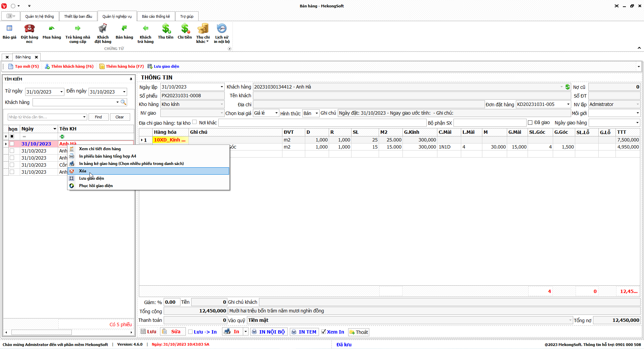Open the Báo giá quotation icon
This screenshot has width=644, height=349.
(9, 29)
